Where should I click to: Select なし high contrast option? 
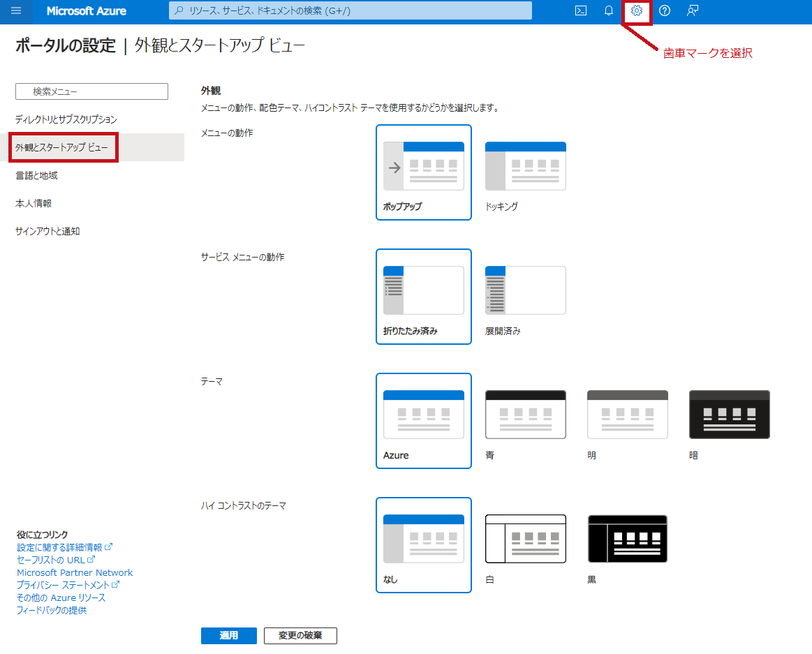[424, 545]
